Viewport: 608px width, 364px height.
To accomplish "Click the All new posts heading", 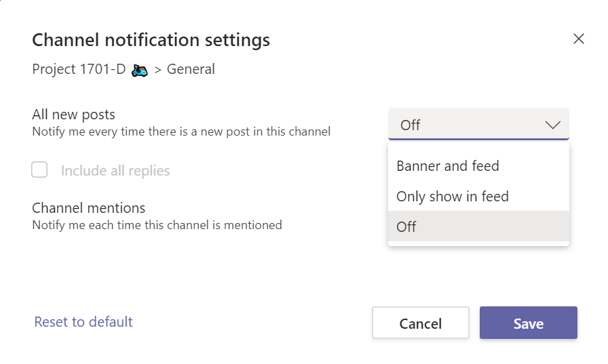I will point(74,115).
